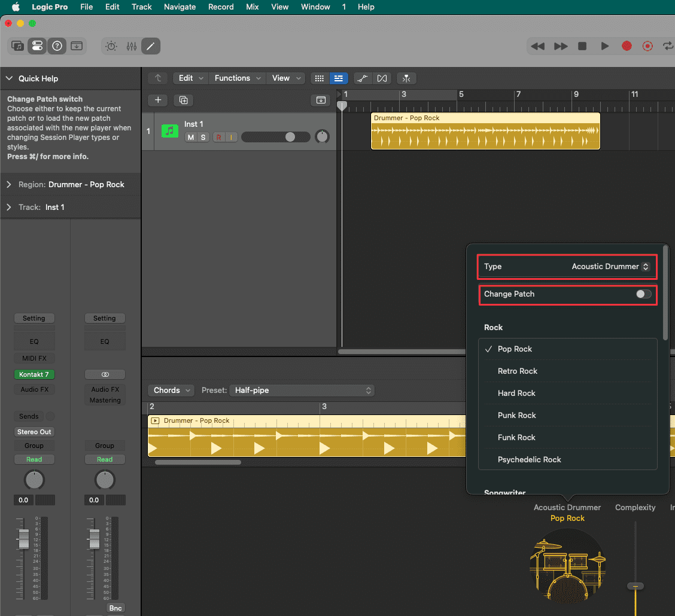Click the green Inst 1 track instrument icon
The height and width of the screenshot is (616, 675).
[x=170, y=131]
